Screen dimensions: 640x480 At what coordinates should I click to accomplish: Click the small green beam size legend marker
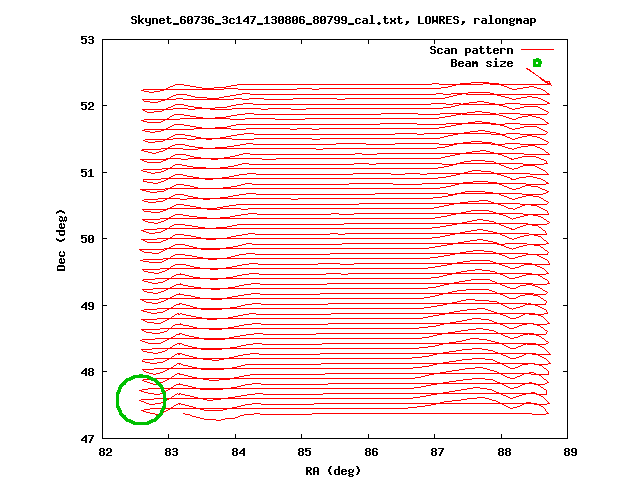point(537,63)
